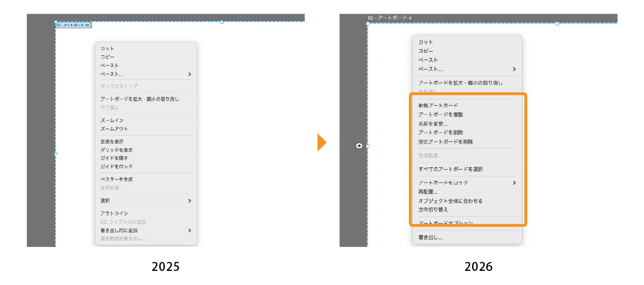This screenshot has width=644, height=285.
Task: Select アウトライン view option
Action: pos(114,214)
